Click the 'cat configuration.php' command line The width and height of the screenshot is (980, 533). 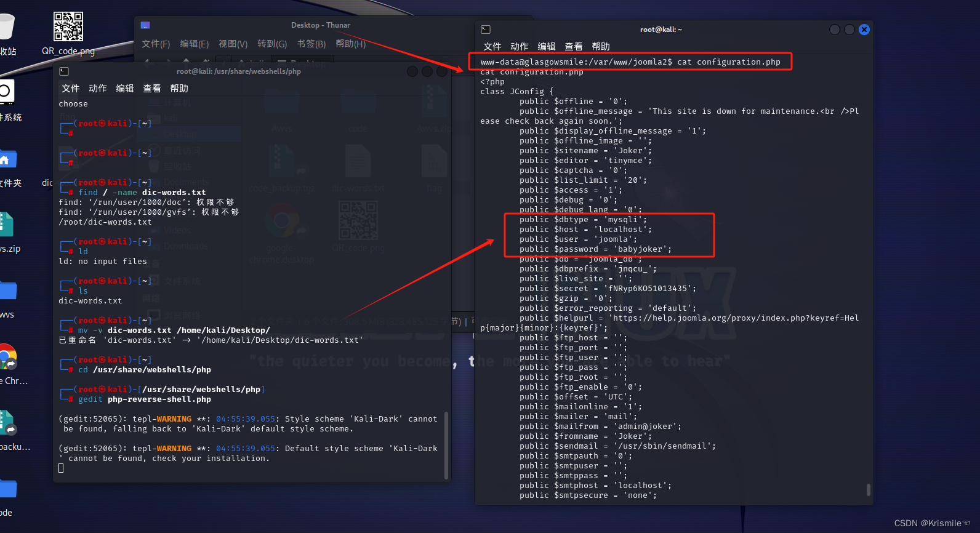click(630, 62)
